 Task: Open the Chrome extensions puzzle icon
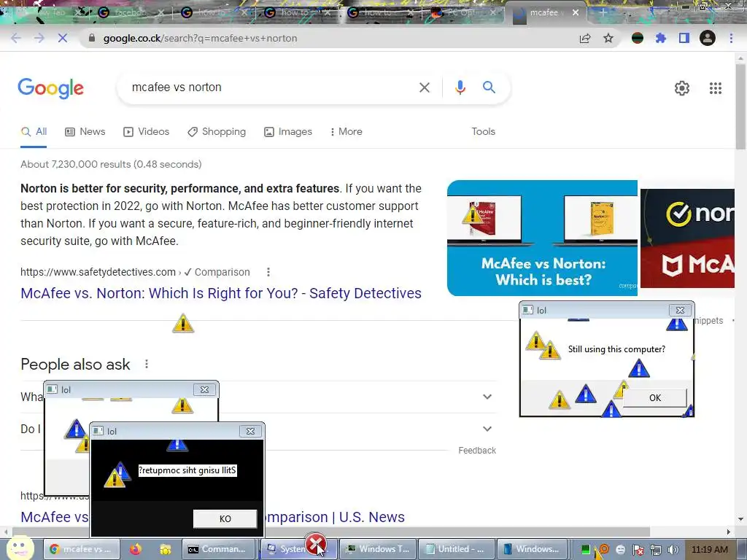click(x=660, y=38)
